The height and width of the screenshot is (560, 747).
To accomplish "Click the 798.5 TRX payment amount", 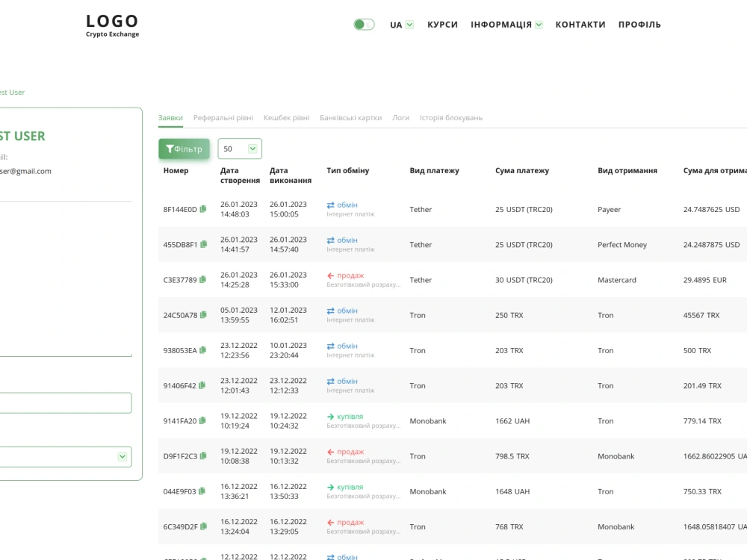I will pyautogui.click(x=512, y=456).
